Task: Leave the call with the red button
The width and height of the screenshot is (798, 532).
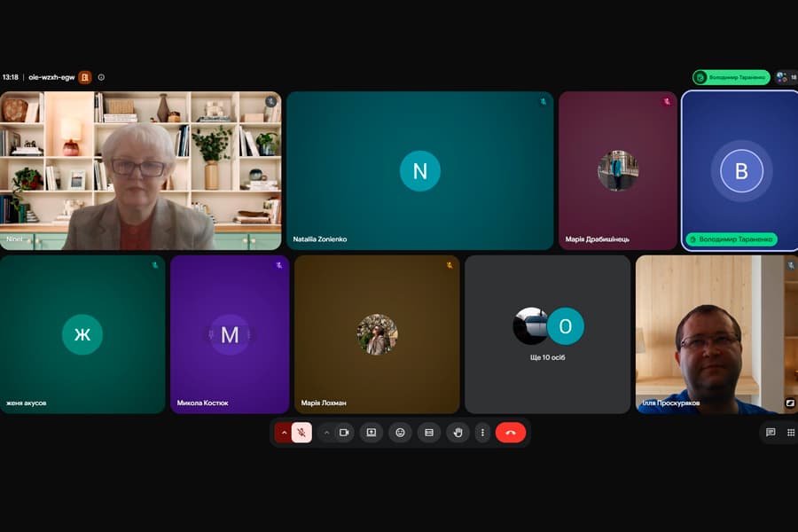Action: coord(511,433)
